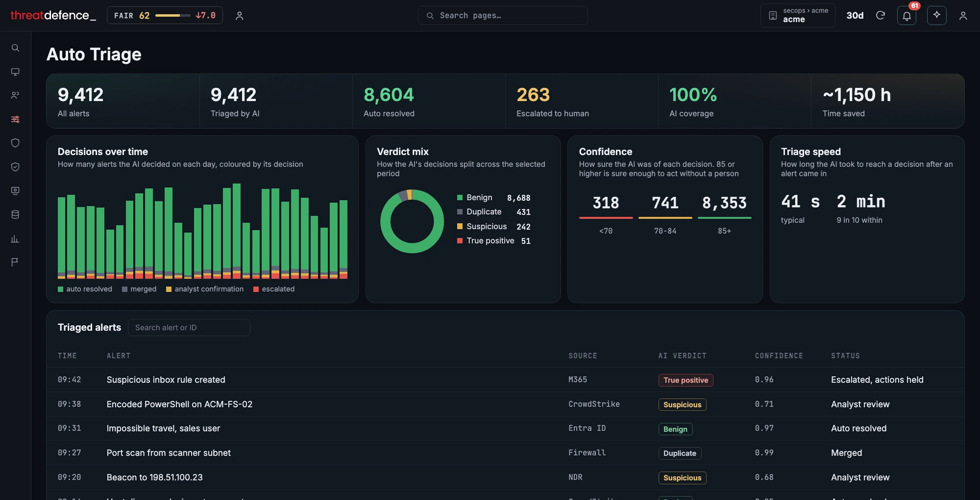
Task: Open the user profile icon at top right
Action: [963, 16]
